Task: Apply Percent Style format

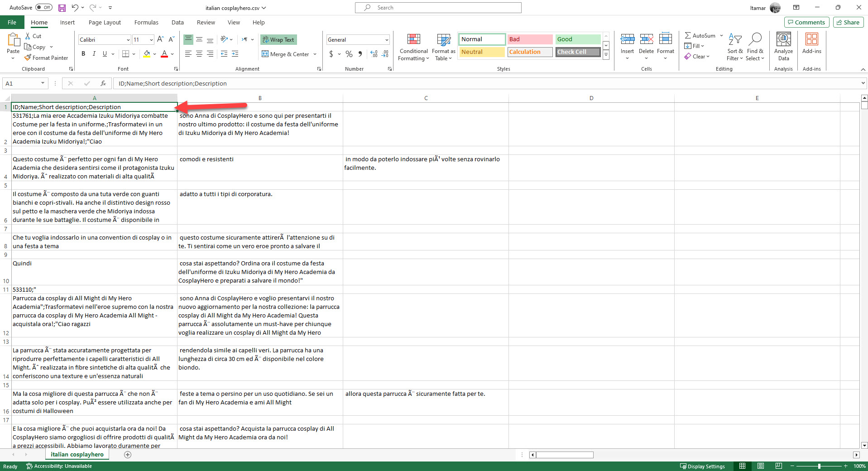Action: pyautogui.click(x=349, y=54)
